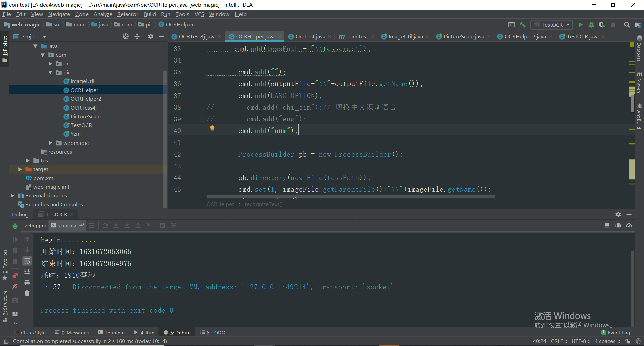The image size is (644, 346).
Task: Toggle Maven tool window
Action: [x=639, y=82]
